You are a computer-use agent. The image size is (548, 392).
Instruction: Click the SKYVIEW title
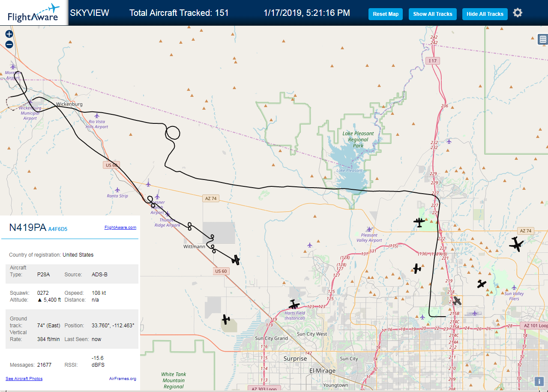click(90, 13)
